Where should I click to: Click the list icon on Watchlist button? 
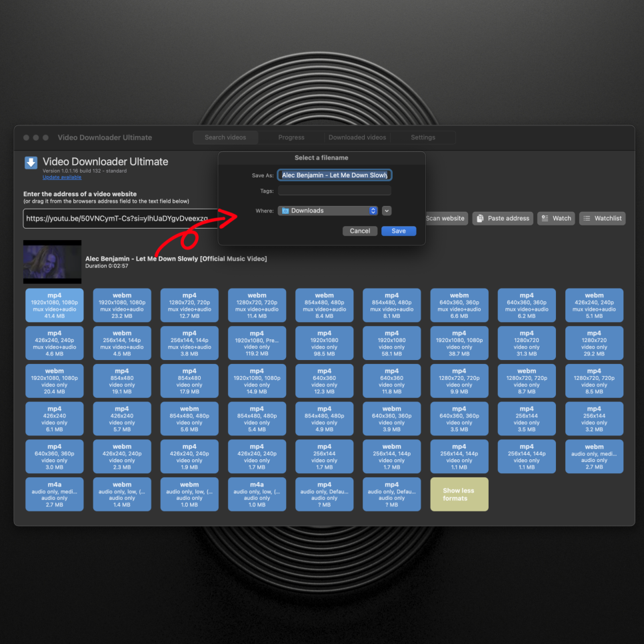(x=587, y=219)
